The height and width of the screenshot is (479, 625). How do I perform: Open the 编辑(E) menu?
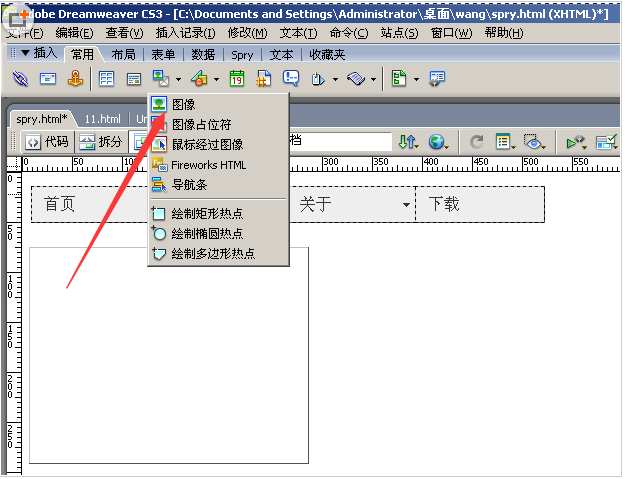click(x=74, y=33)
